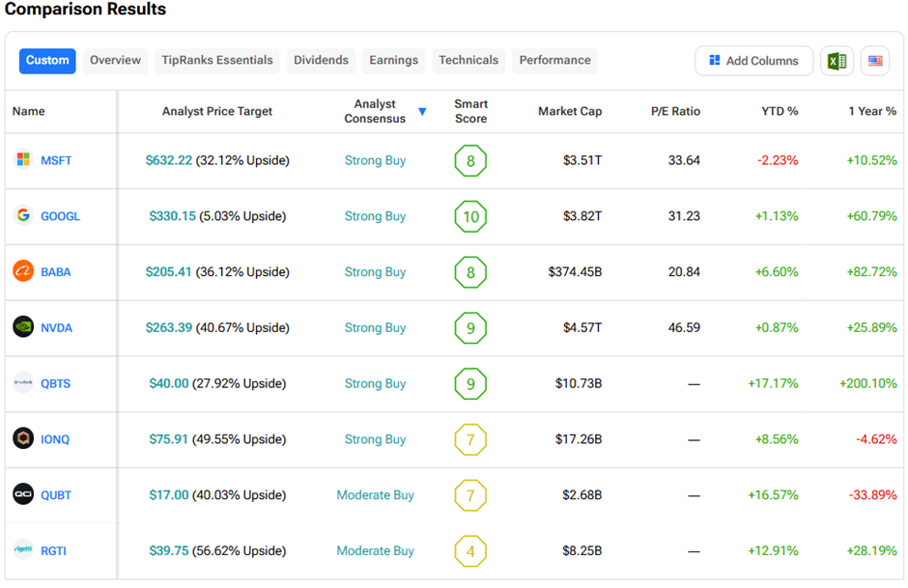
Task: Select the Technicals tab
Action: coord(468,60)
